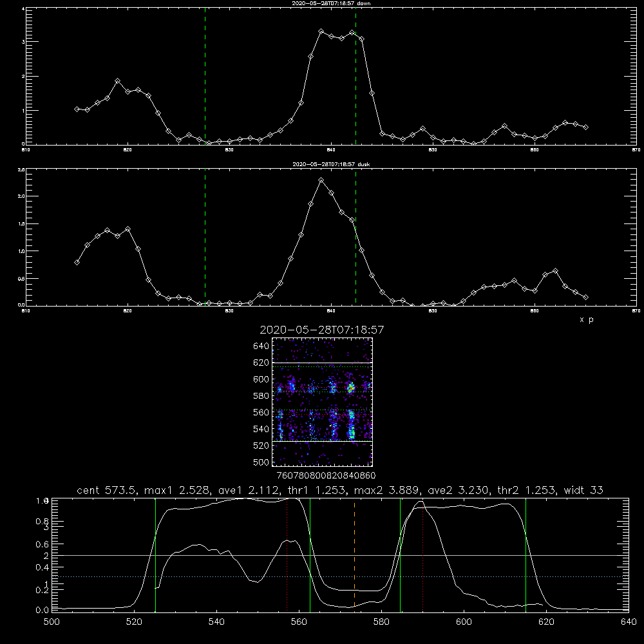Click the x-axis label 620 in bottom profile plot
This screenshot has width=644, height=644.
(x=546, y=622)
